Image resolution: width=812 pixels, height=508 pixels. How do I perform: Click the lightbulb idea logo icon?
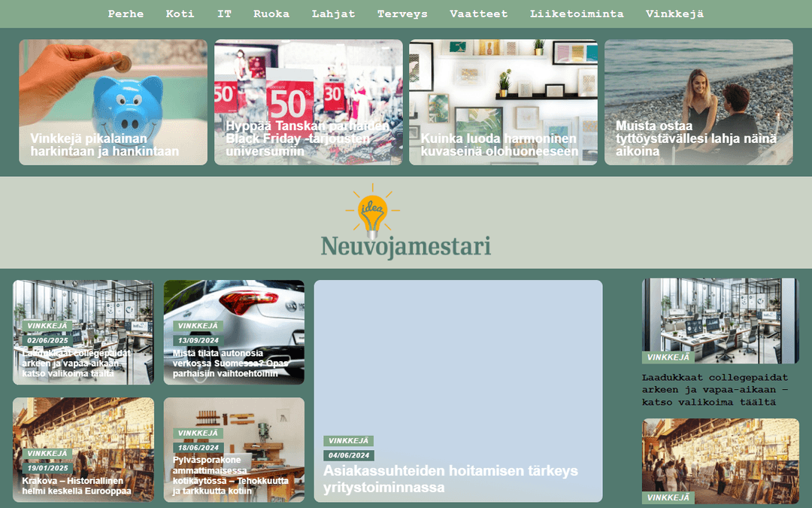(372, 211)
